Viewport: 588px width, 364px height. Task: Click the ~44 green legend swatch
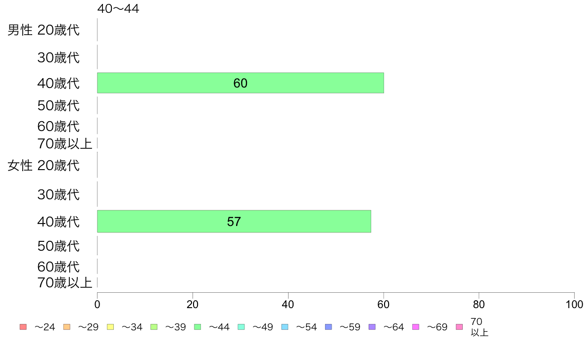197,327
